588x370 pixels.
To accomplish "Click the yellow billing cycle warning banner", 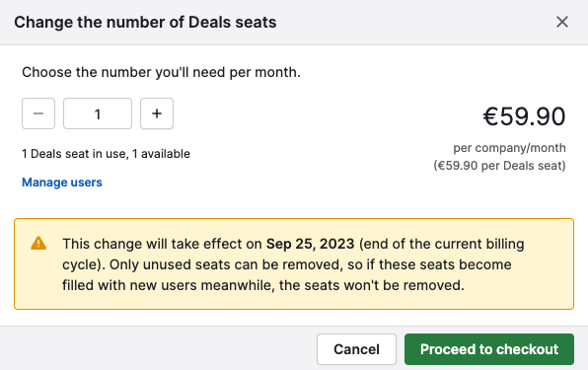I will pyautogui.click(x=294, y=263).
